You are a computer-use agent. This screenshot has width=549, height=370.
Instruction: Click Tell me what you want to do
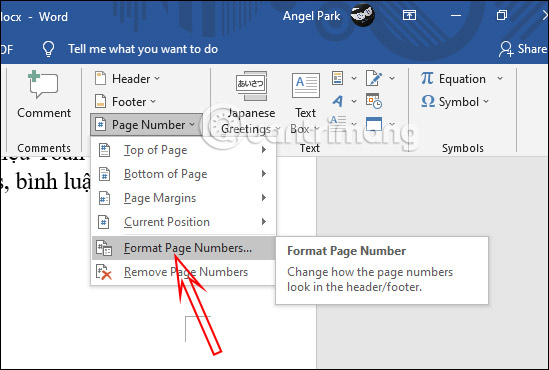pyautogui.click(x=143, y=49)
